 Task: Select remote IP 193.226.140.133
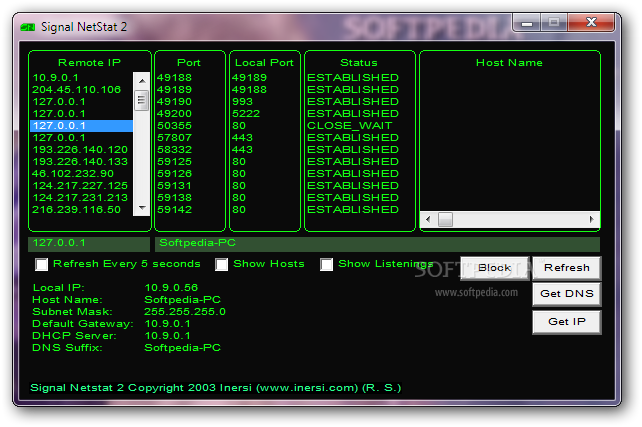pyautogui.click(x=80, y=162)
